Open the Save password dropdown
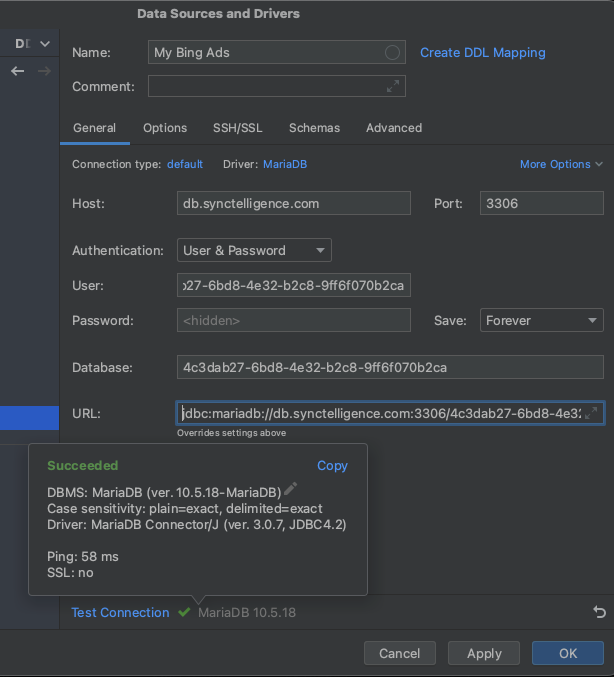The image size is (614, 677). coord(541,320)
